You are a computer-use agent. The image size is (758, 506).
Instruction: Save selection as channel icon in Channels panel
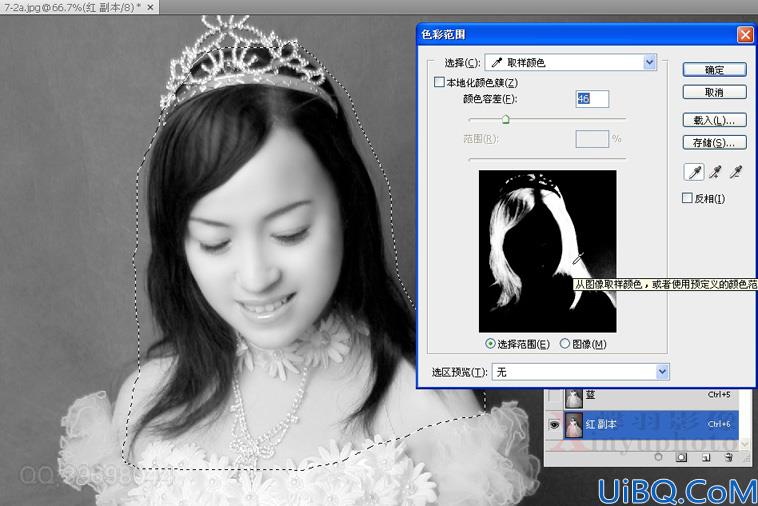tap(681, 457)
